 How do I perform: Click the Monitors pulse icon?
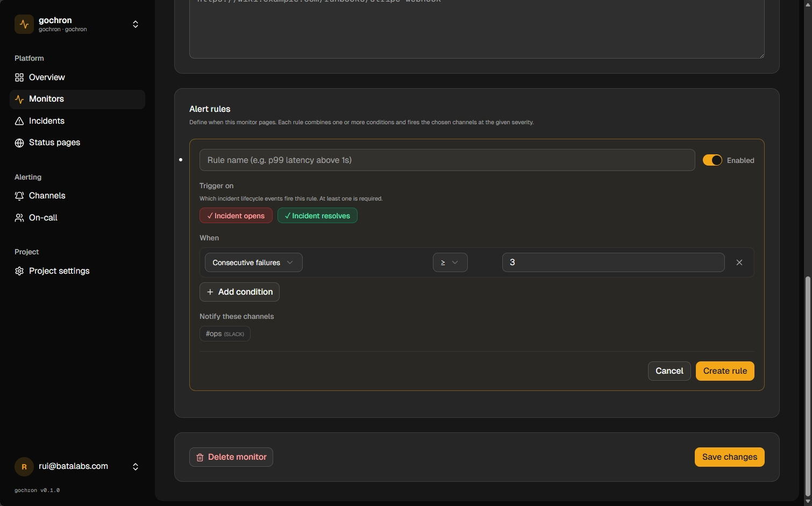click(x=19, y=99)
